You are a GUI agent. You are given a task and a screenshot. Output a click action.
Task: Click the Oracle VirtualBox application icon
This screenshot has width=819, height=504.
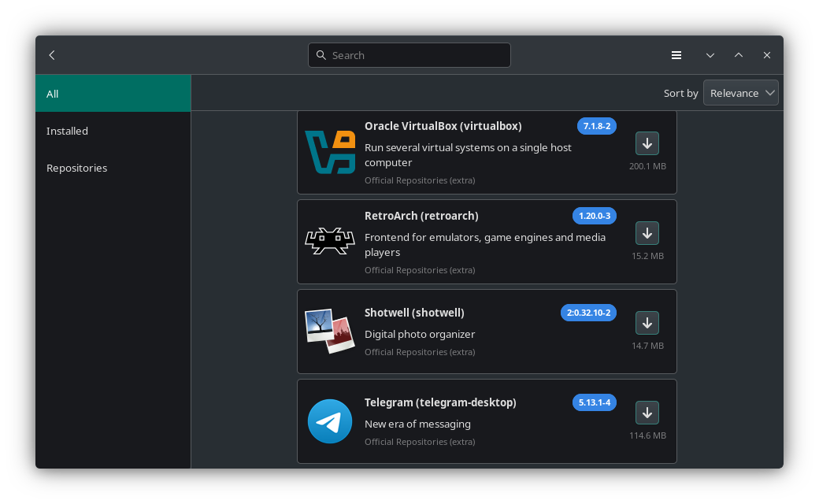click(x=330, y=152)
